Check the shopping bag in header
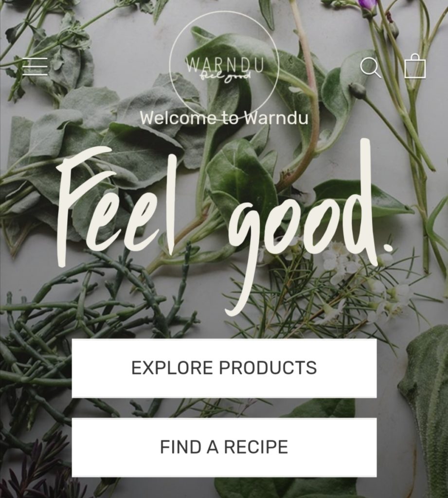 [414, 66]
